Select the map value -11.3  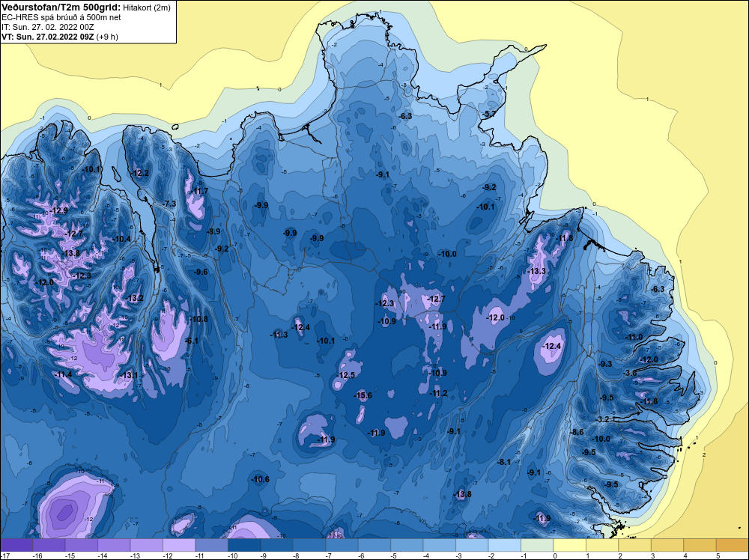point(279,335)
